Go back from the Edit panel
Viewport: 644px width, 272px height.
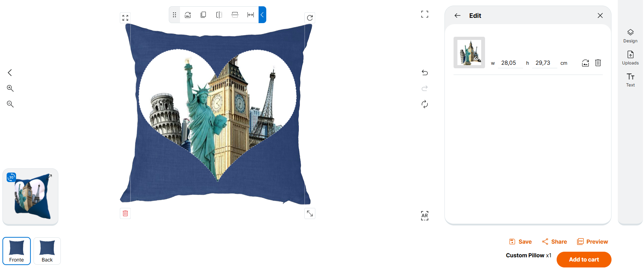click(x=457, y=15)
